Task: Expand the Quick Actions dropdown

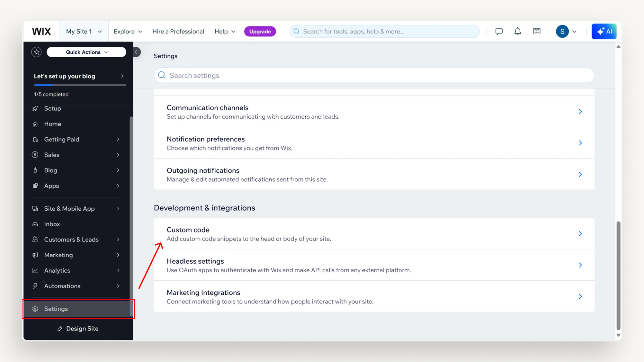Action: [86, 52]
